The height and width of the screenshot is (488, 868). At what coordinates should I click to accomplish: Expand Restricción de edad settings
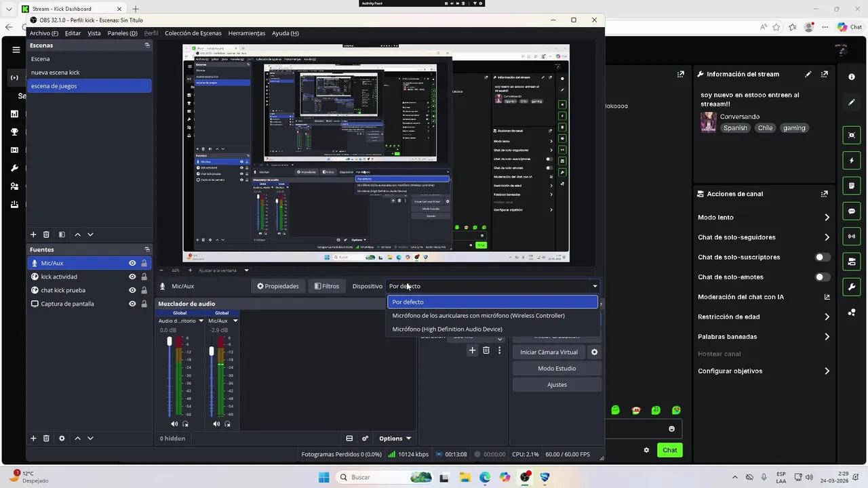point(827,317)
